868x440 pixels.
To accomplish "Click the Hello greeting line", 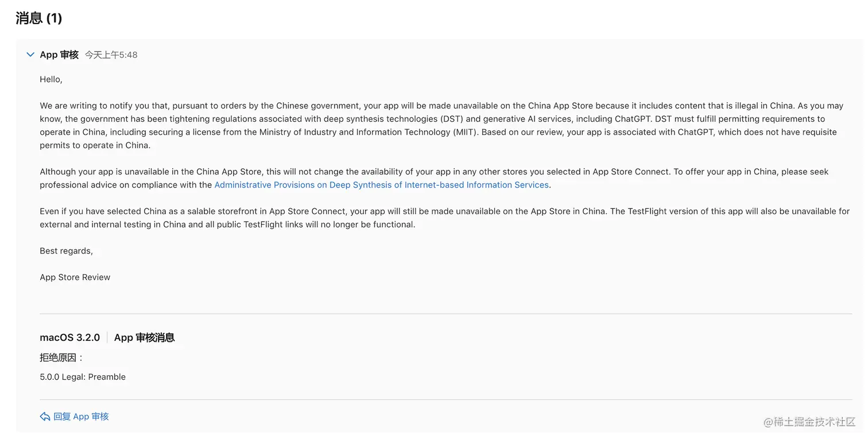I will tap(51, 79).
